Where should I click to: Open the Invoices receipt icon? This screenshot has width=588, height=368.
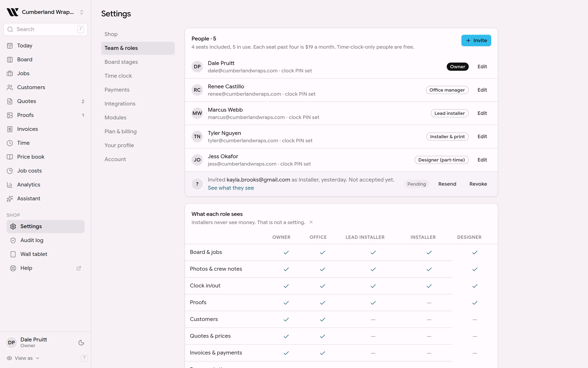coord(10,129)
